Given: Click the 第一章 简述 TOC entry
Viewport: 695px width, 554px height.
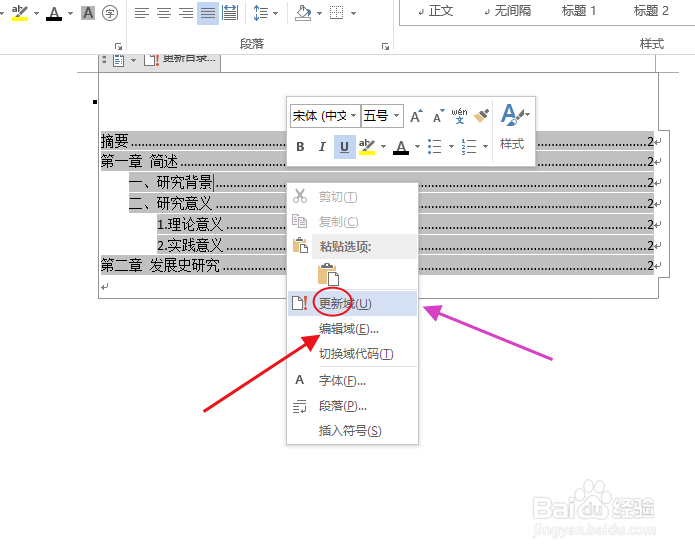Looking at the screenshot, I should pyautogui.click(x=139, y=162).
